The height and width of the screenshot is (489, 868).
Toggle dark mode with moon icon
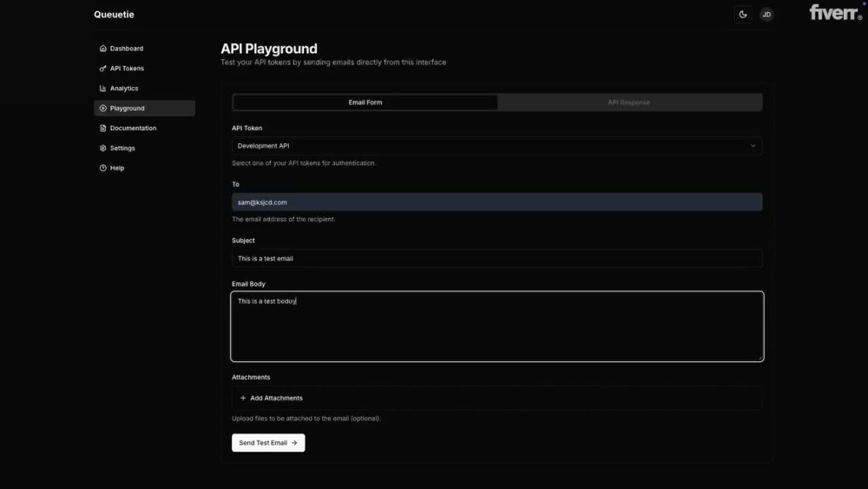(743, 15)
